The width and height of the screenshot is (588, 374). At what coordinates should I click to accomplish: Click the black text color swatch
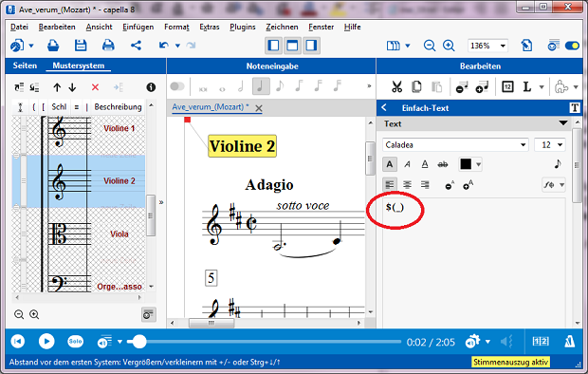(466, 164)
